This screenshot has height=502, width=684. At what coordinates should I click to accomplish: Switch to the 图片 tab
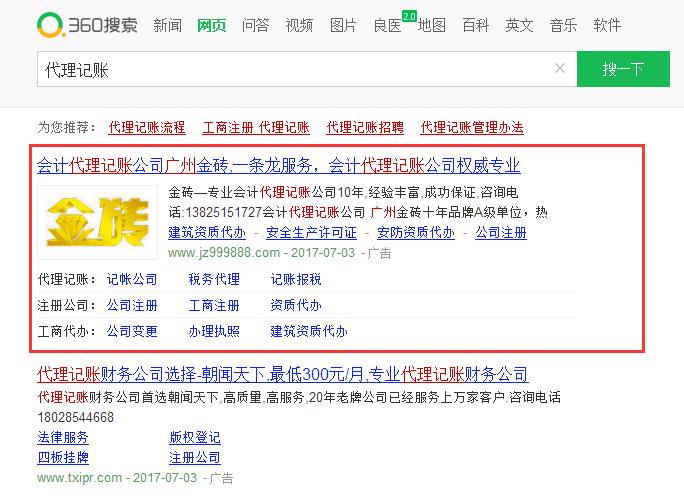pyautogui.click(x=343, y=25)
